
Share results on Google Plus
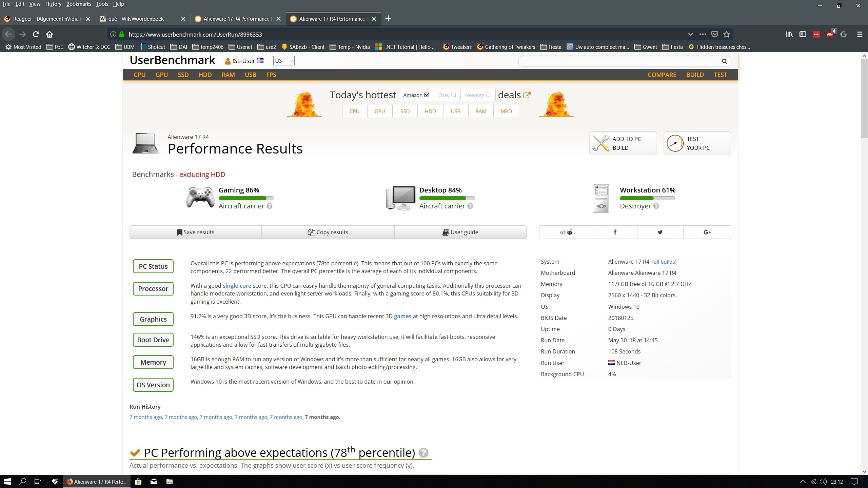click(x=707, y=232)
